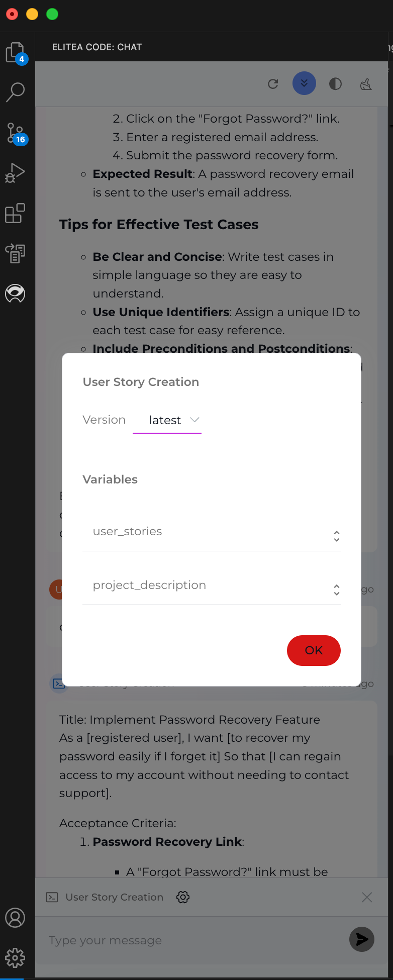Screen dimensions: 393x980
Task: Click the red OK button
Action: pyautogui.click(x=314, y=650)
